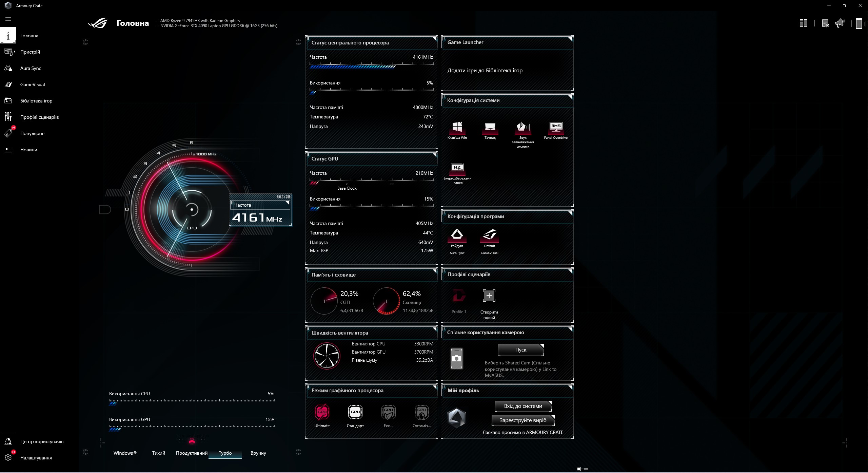This screenshot has height=473, width=868.
Task: Click corner arrow of Пам'ять і сховище
Action: coord(434,271)
